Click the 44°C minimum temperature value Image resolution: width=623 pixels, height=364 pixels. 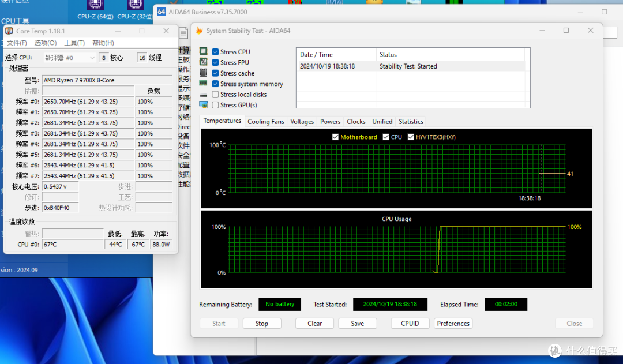coord(115,245)
